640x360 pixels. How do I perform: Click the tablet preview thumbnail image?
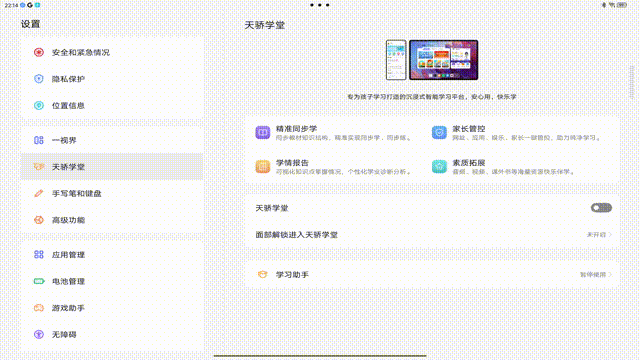tap(444, 60)
